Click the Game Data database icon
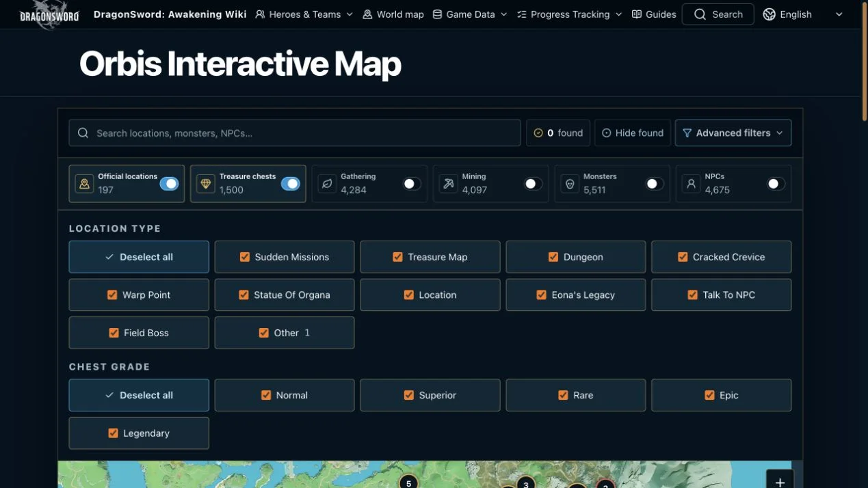The width and height of the screenshot is (868, 488). [437, 14]
